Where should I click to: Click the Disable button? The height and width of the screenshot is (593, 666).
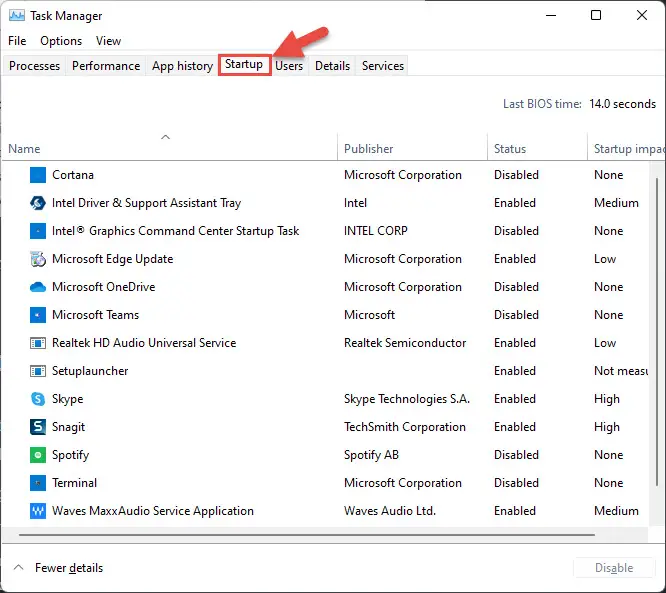pyautogui.click(x=614, y=568)
